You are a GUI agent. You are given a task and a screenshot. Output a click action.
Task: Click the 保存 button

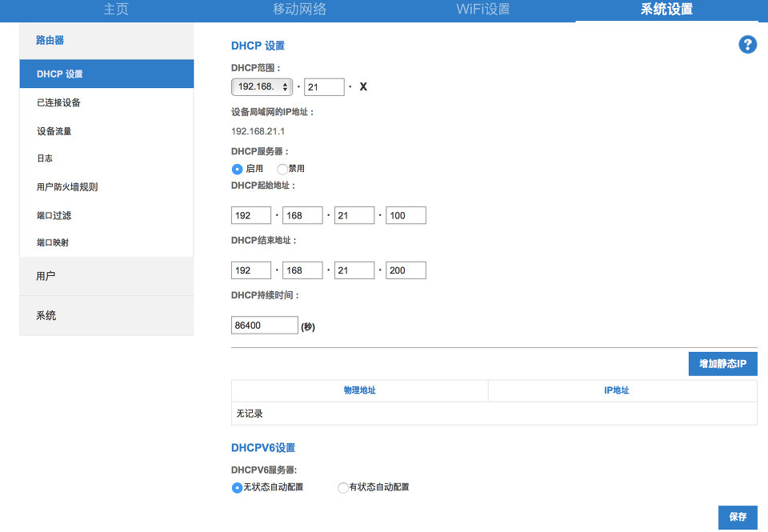[738, 517]
